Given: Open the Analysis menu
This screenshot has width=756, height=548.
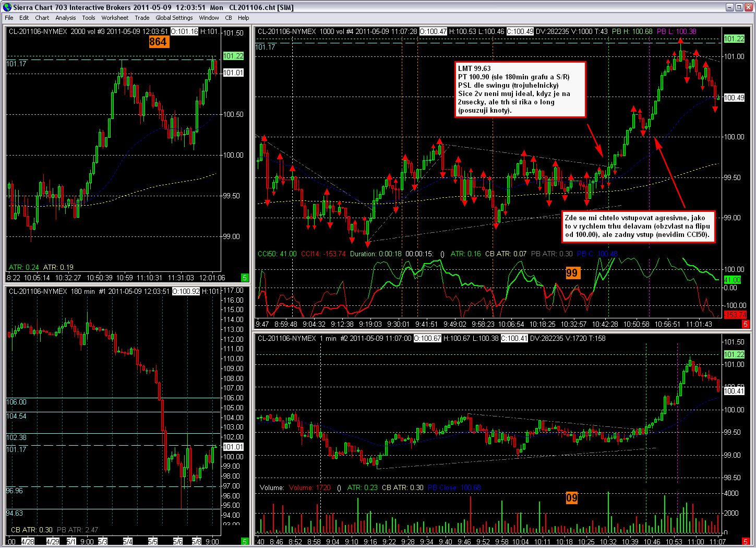Looking at the screenshot, I should pyautogui.click(x=66, y=18).
